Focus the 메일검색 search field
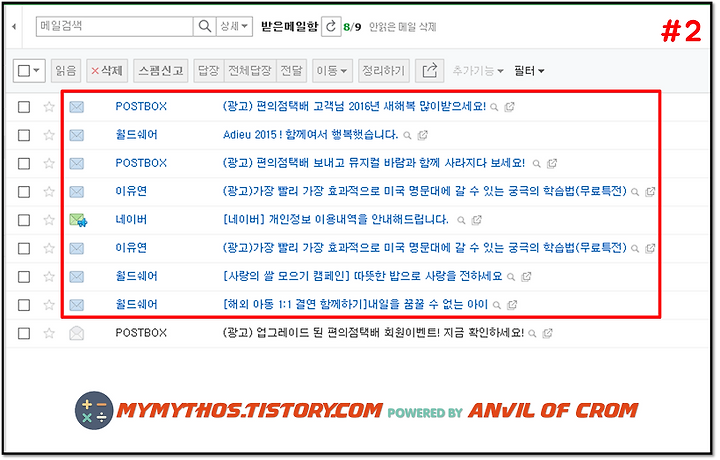 tap(115, 26)
